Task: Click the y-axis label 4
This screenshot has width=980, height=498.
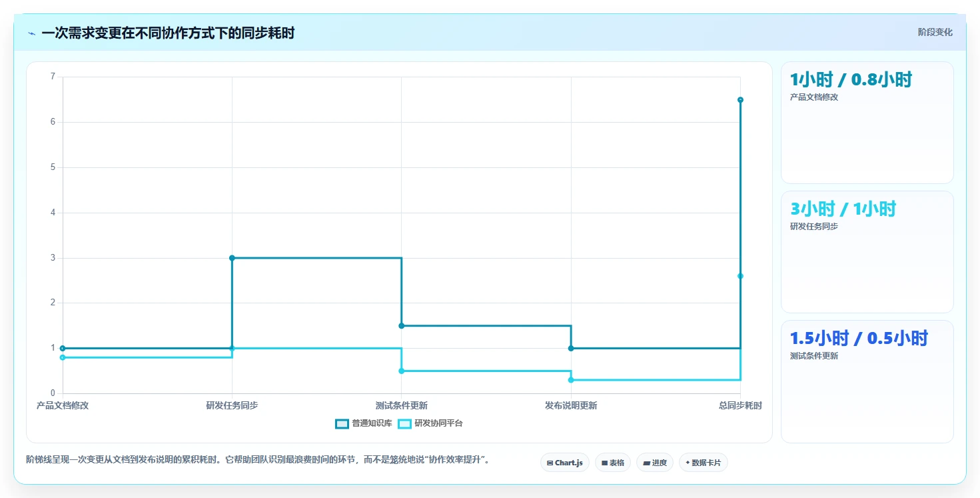Action: click(x=53, y=213)
